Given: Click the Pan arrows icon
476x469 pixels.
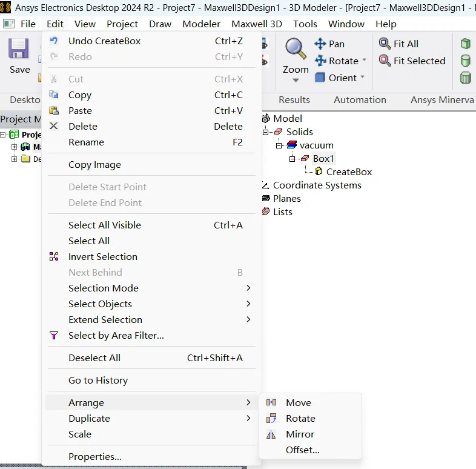Looking at the screenshot, I should click(320, 44).
